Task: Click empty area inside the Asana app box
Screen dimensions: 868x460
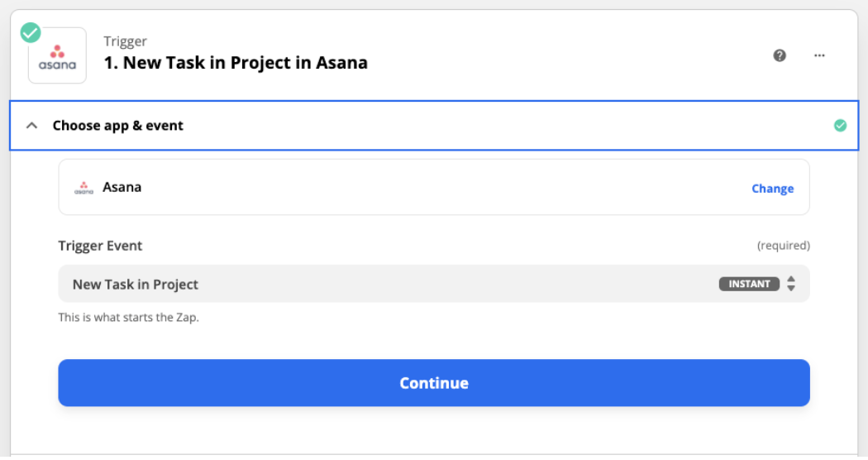Action: (x=443, y=187)
